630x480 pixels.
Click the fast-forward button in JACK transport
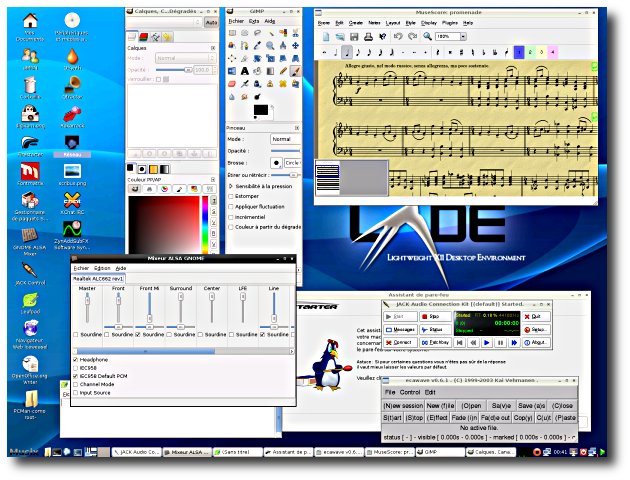click(x=514, y=343)
